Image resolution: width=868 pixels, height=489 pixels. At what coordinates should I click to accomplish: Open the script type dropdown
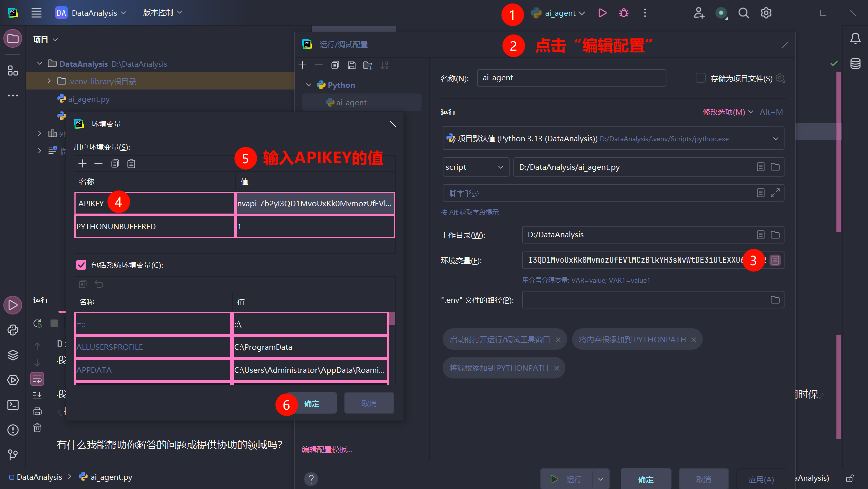tap(475, 167)
